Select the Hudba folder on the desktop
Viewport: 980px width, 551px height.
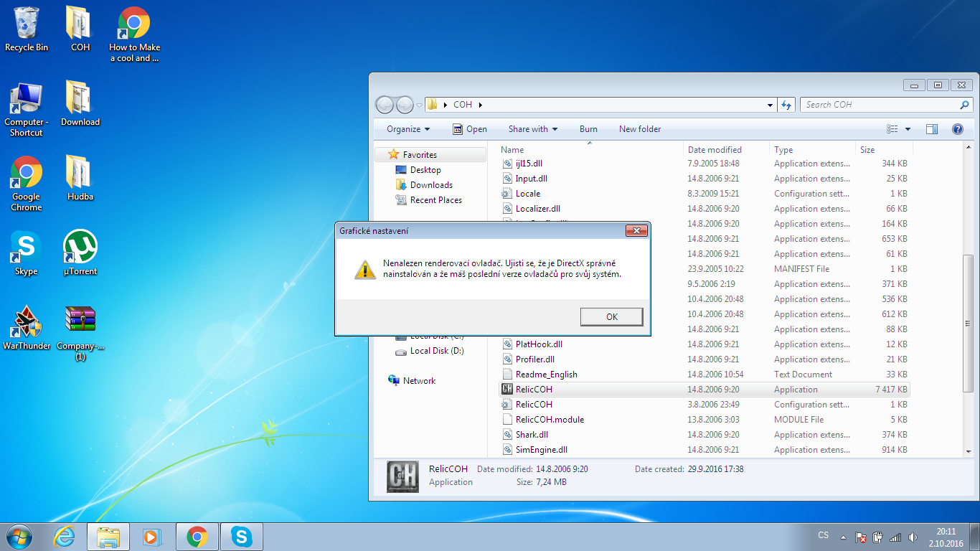pos(80,179)
